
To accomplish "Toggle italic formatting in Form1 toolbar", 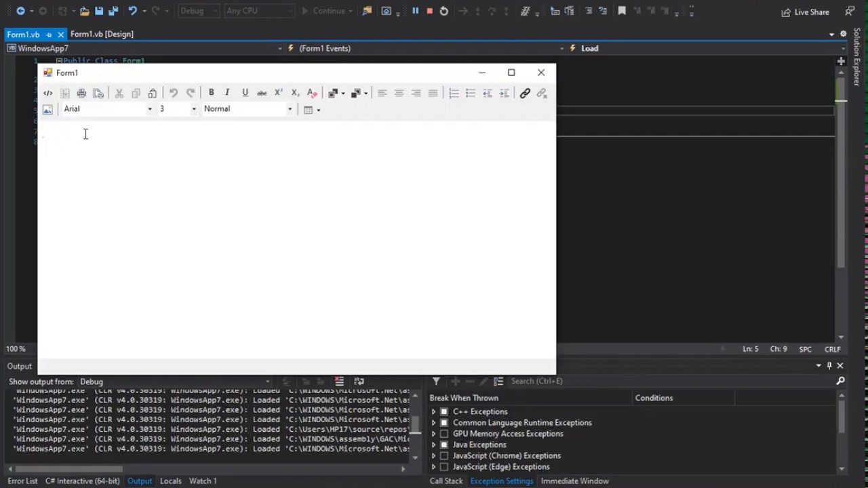I will (227, 93).
